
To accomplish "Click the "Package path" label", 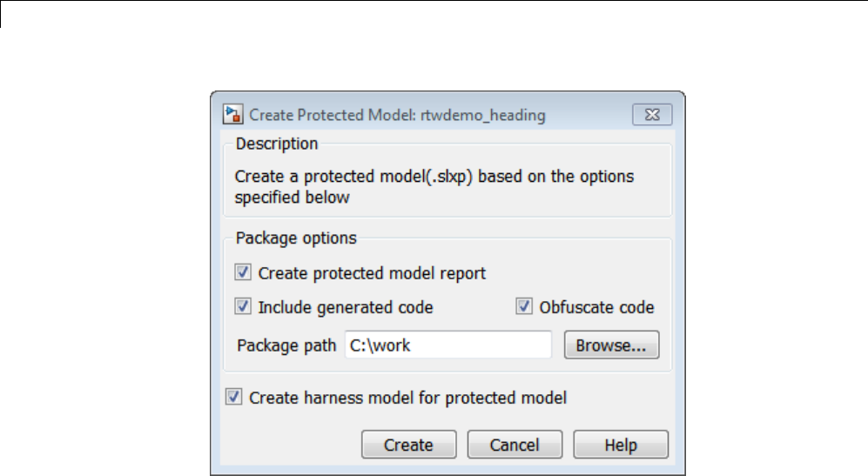I will pos(286,345).
